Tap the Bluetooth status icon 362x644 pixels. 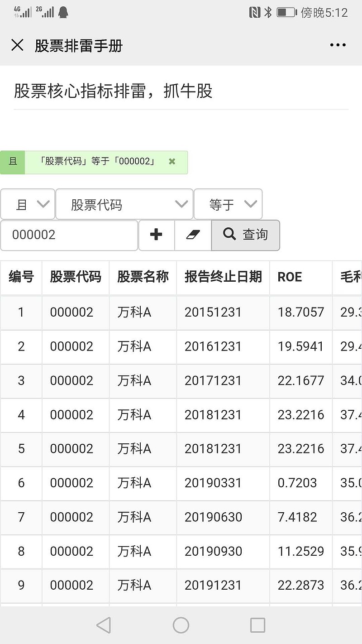268,12
